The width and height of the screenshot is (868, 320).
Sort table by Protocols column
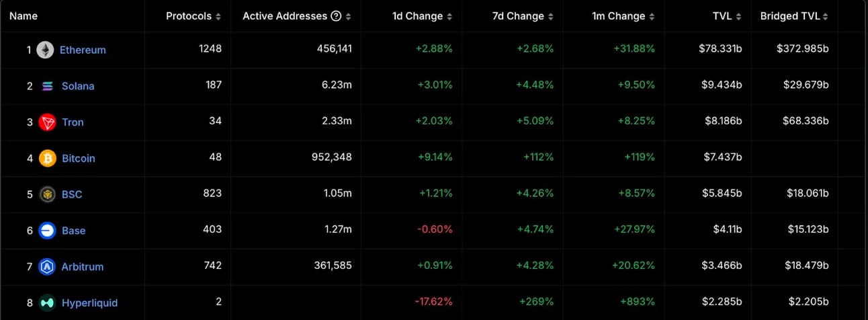pos(193,16)
